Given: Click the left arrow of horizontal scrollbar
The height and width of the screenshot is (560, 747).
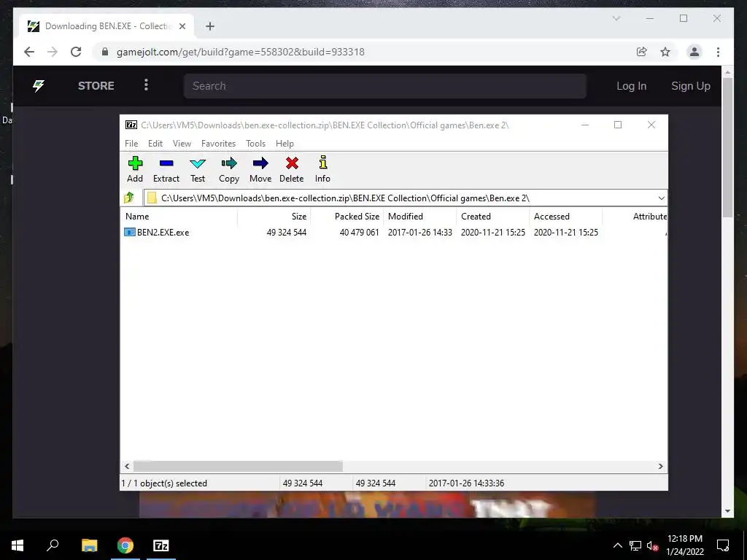Looking at the screenshot, I should point(127,466).
